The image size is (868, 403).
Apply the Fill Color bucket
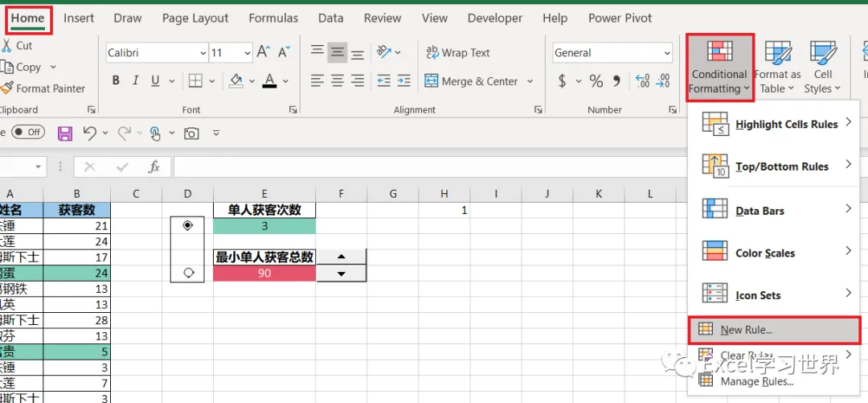tap(236, 81)
